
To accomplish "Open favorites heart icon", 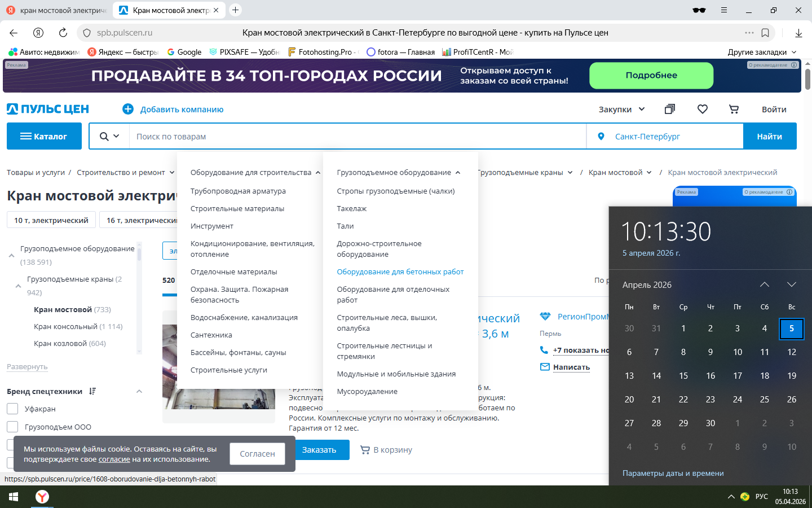I will (703, 109).
